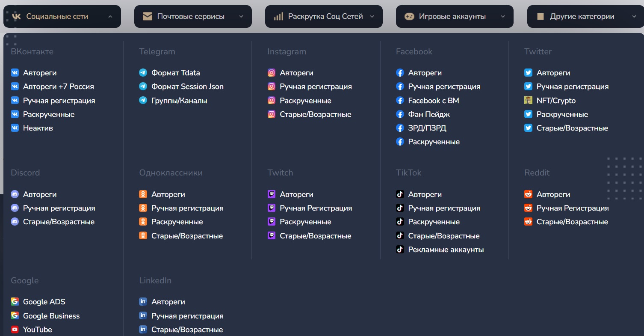The height and width of the screenshot is (336, 644).
Task: Click gamepad icon in Игровые аккаунты
Action: tap(409, 16)
